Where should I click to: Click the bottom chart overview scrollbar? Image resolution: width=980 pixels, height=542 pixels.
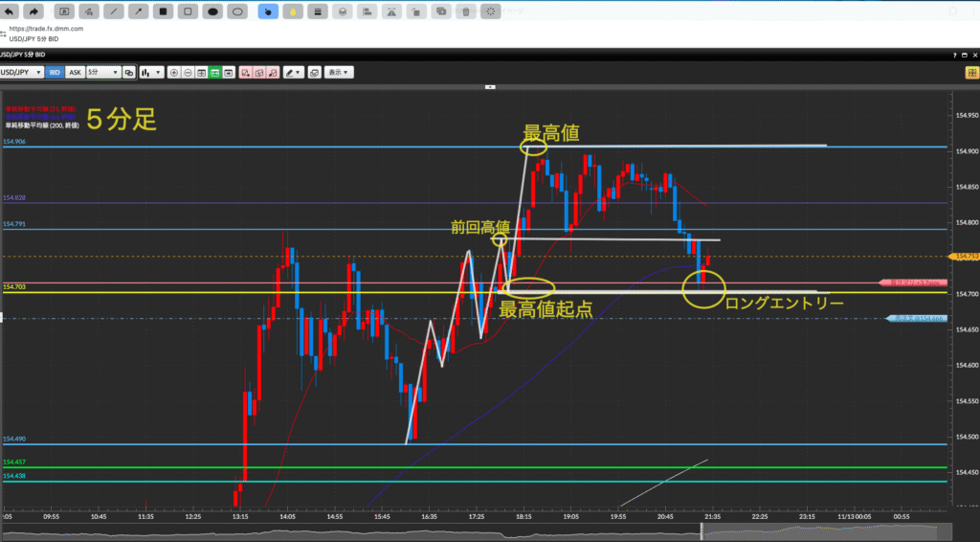click(x=479, y=530)
